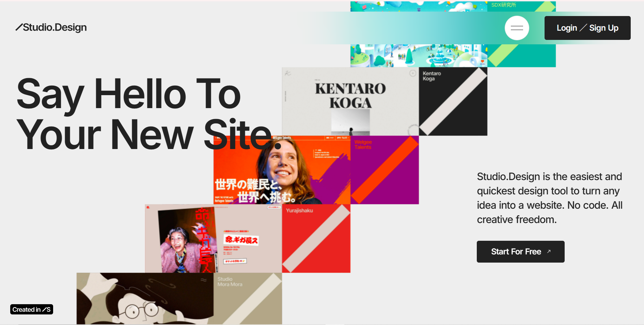Open the Welgee Talents site screenshot
The width and height of the screenshot is (644, 325).
[x=282, y=170]
